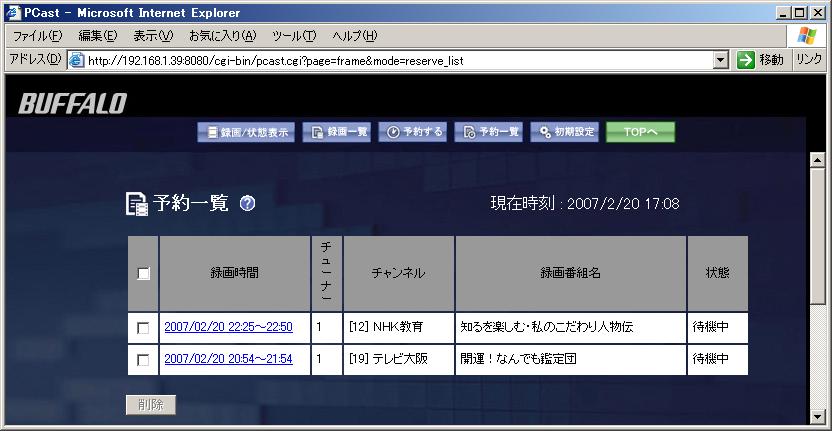Image resolution: width=832 pixels, height=431 pixels.
Task: Click tuner number 1 in NHK教育 row
Action: click(x=319, y=327)
